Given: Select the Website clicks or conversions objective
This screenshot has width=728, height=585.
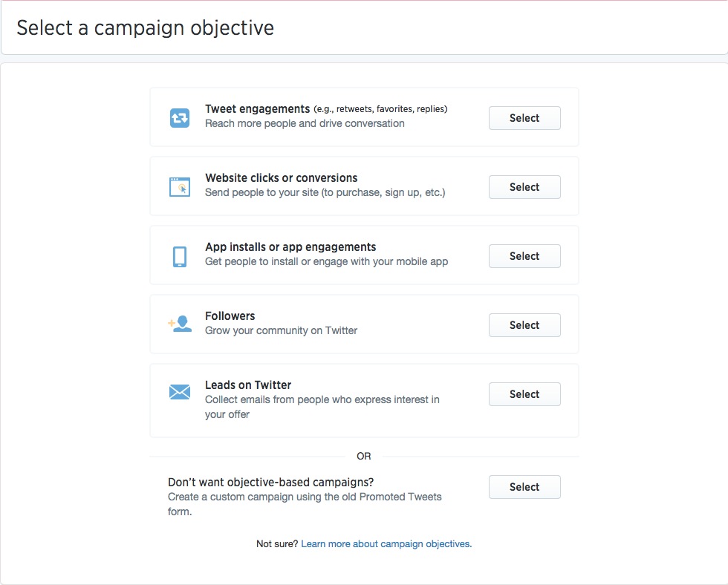Looking at the screenshot, I should [x=524, y=187].
